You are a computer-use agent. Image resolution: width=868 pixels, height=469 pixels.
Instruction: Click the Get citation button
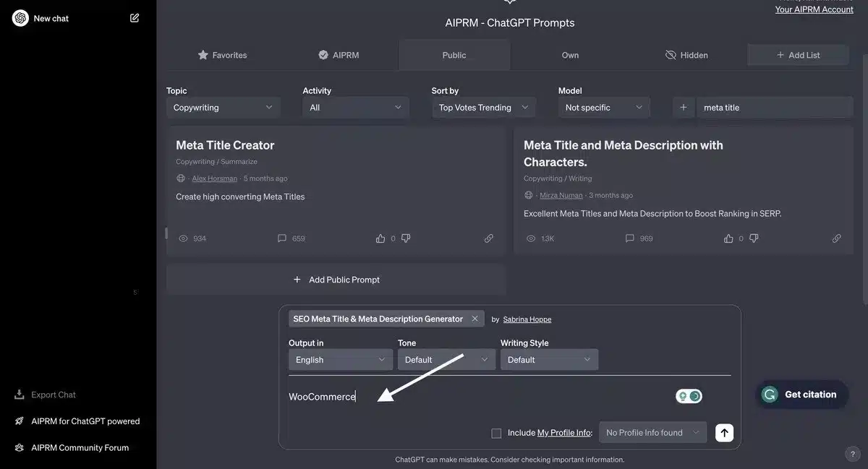coord(802,395)
